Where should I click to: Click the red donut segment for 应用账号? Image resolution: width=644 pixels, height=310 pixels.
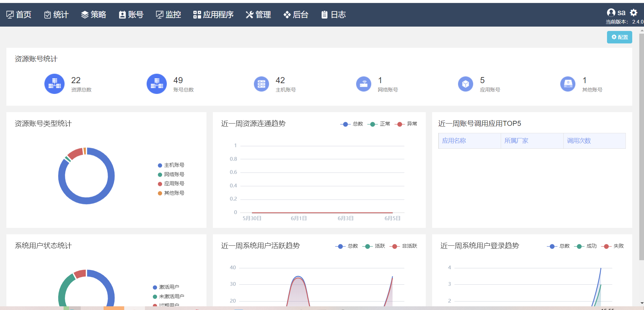coord(76,153)
